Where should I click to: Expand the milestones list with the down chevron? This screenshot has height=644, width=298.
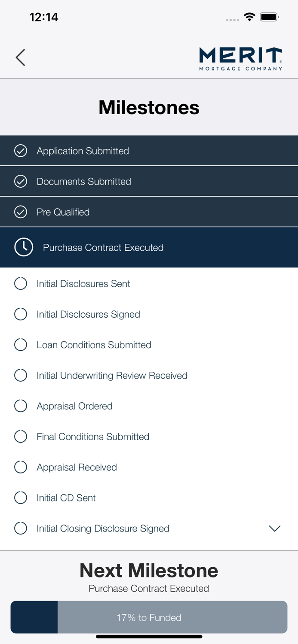(274, 528)
